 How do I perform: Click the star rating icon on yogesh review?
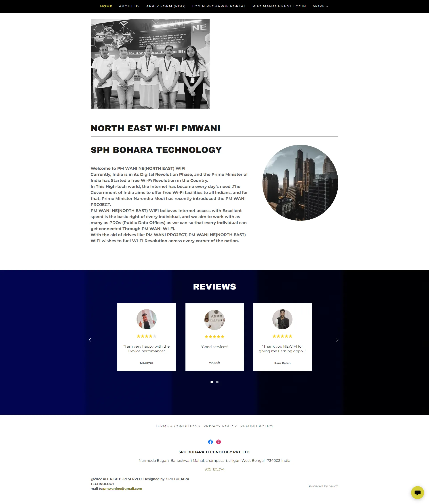coord(214,336)
